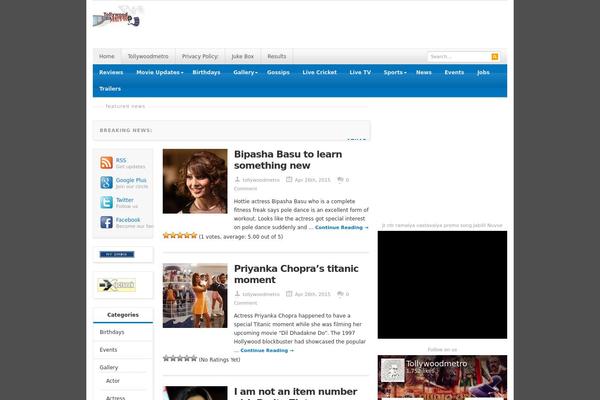Image resolution: width=600 pixels, height=400 pixels.
Task: Open the RSS feed icon
Action: coord(106,163)
